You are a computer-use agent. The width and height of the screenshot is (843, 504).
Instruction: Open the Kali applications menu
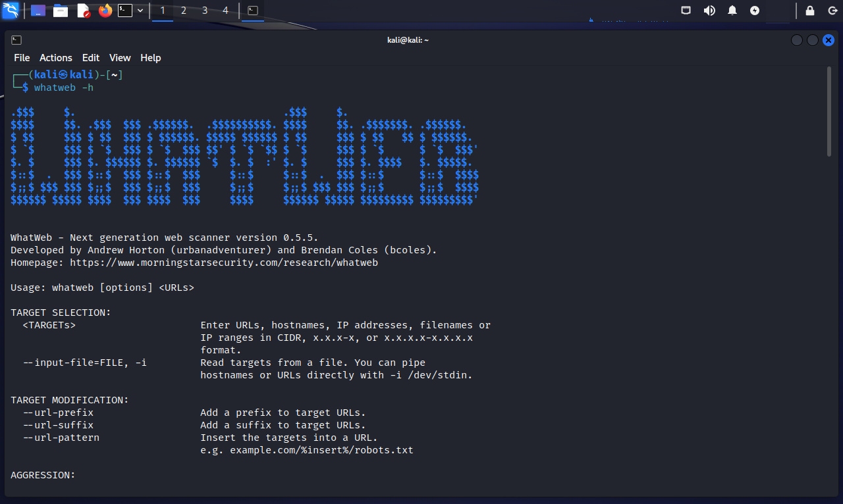[11, 11]
